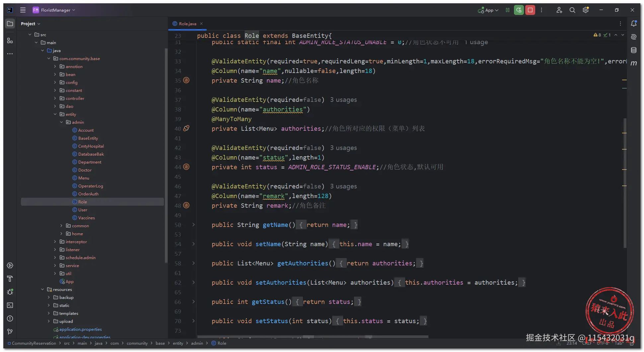The height and width of the screenshot is (352, 644).
Task: Open the Menu entity class
Action: [84, 178]
